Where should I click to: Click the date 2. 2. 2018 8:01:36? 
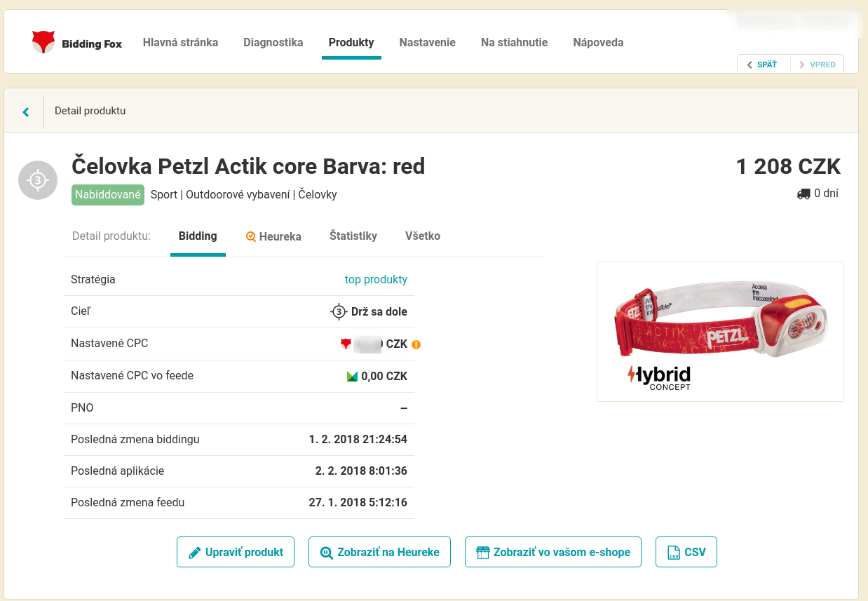pos(361,471)
